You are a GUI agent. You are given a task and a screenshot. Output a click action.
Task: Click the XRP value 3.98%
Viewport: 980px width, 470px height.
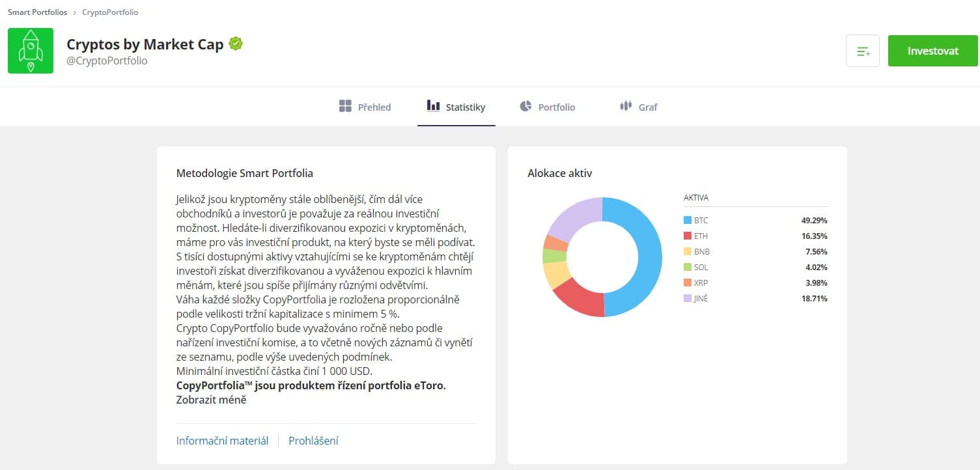(x=816, y=283)
